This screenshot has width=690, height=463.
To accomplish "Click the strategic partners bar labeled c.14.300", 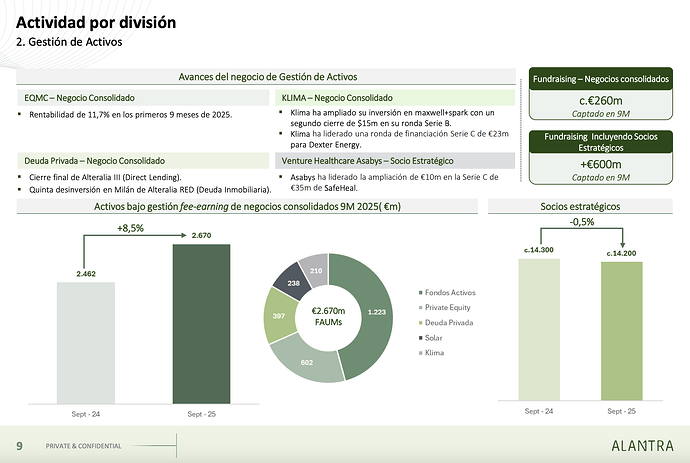I will 539,330.
